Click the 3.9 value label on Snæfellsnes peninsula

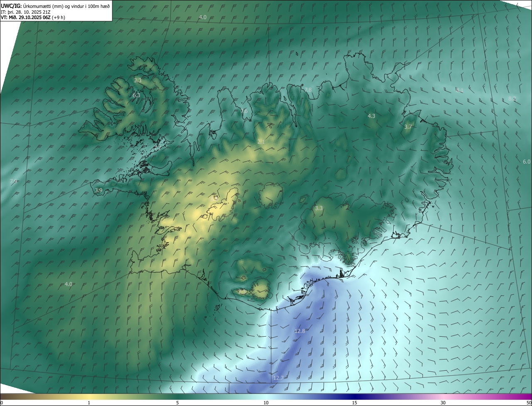[x=99, y=190]
